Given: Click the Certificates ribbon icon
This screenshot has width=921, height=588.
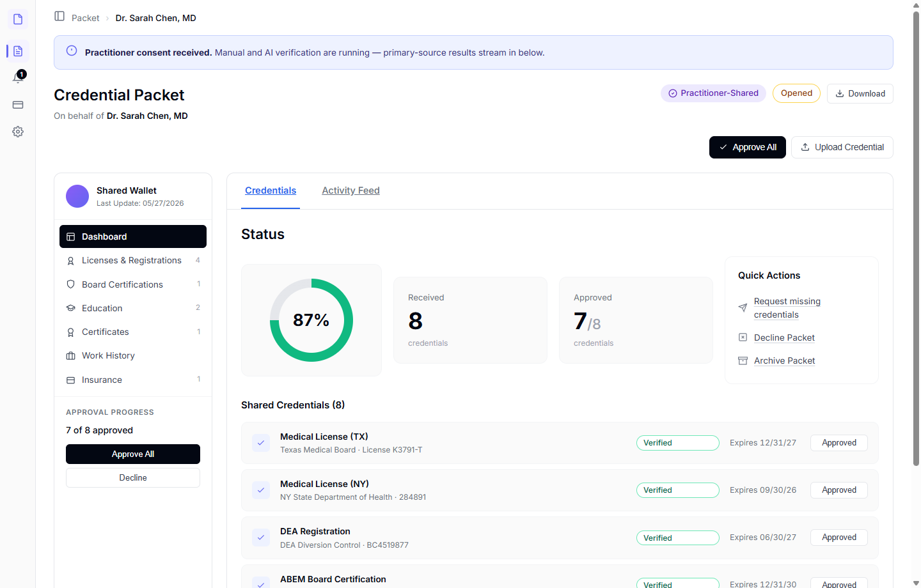Looking at the screenshot, I should pyautogui.click(x=71, y=332).
